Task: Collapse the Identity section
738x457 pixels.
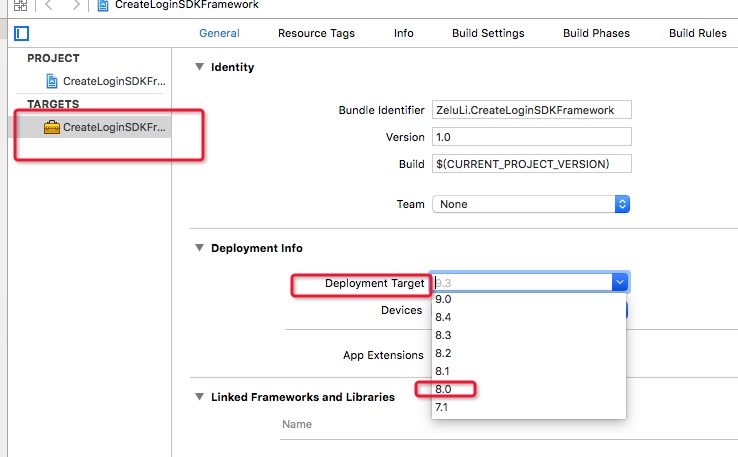Action: [x=197, y=67]
